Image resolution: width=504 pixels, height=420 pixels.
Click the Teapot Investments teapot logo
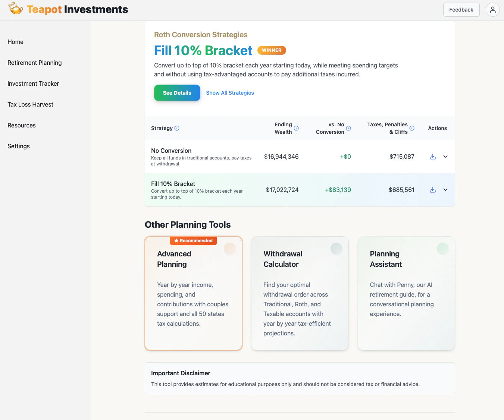(16, 9)
